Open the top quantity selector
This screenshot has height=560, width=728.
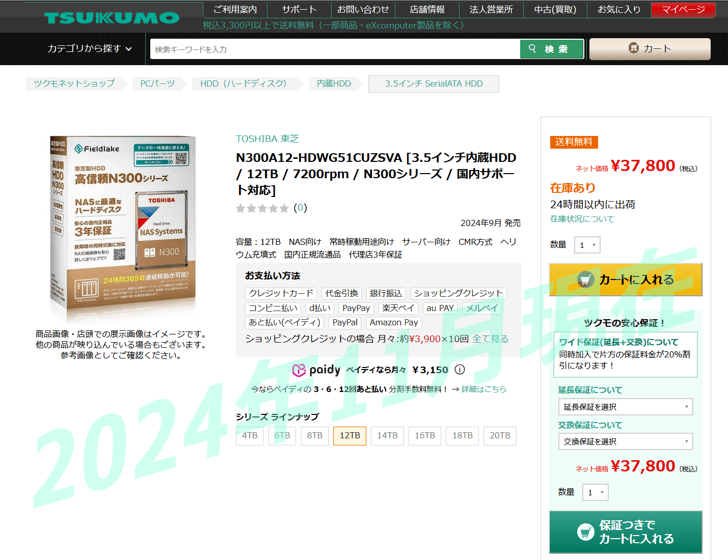point(587,245)
